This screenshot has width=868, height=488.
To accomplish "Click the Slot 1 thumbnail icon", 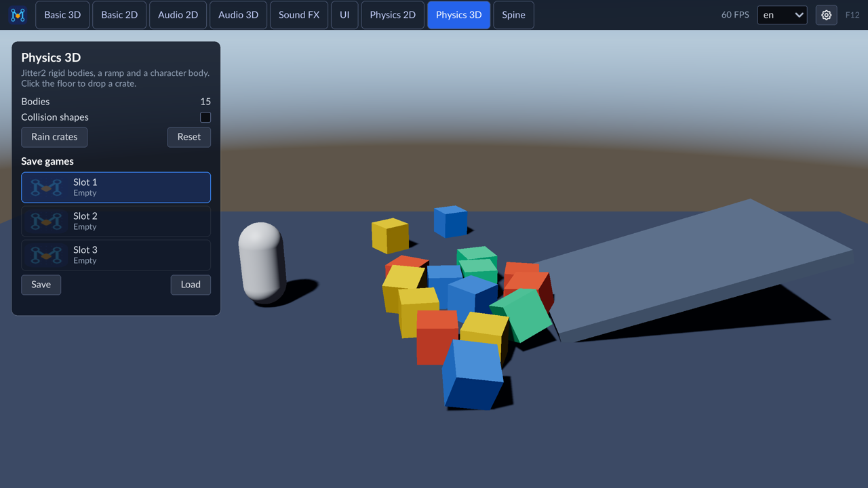I will [x=46, y=187].
